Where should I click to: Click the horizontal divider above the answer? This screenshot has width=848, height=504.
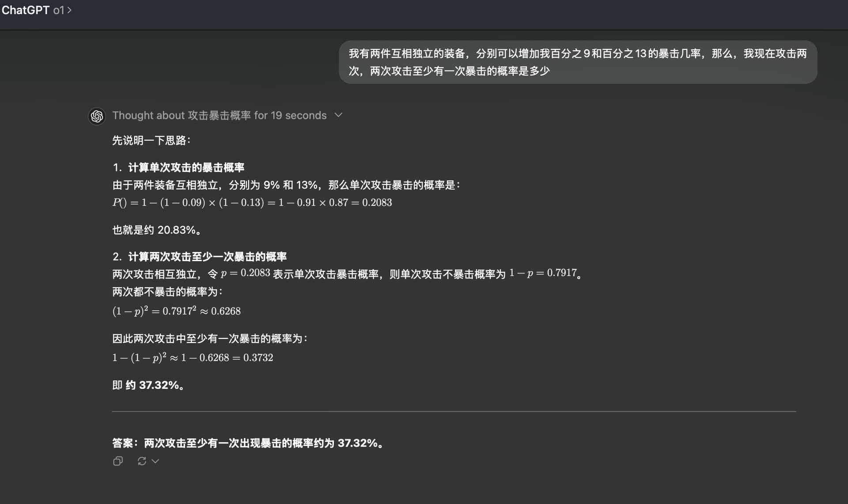click(x=454, y=411)
